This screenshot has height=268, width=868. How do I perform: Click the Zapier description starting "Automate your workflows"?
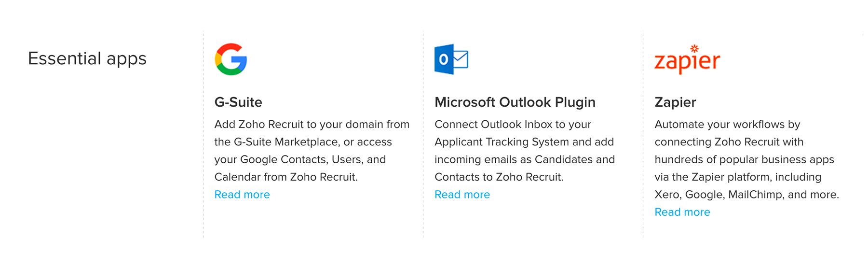click(747, 159)
